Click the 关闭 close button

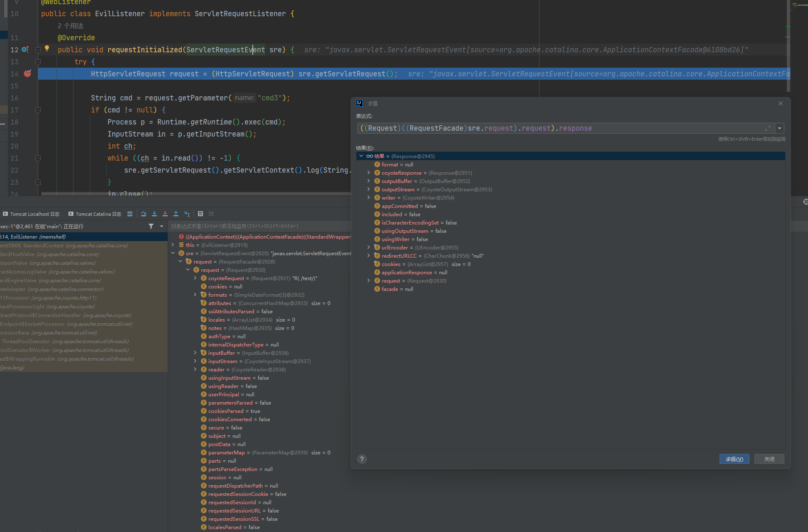[x=769, y=459]
